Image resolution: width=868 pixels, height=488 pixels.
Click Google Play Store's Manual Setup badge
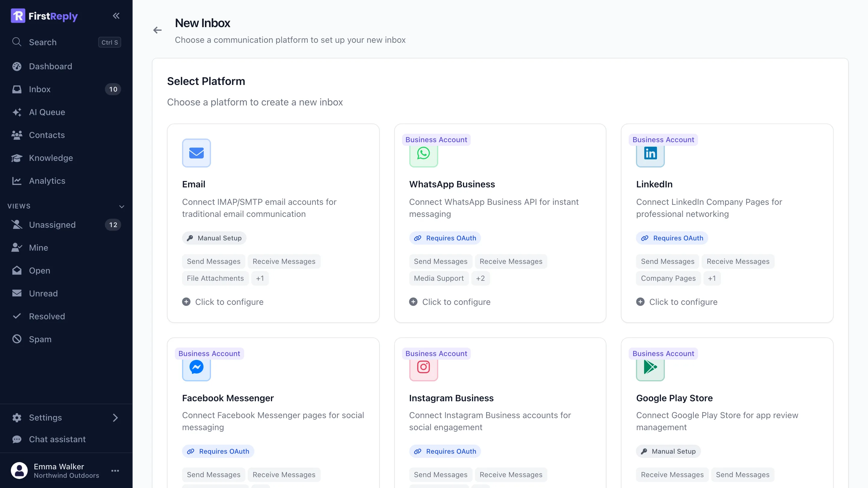tap(668, 451)
